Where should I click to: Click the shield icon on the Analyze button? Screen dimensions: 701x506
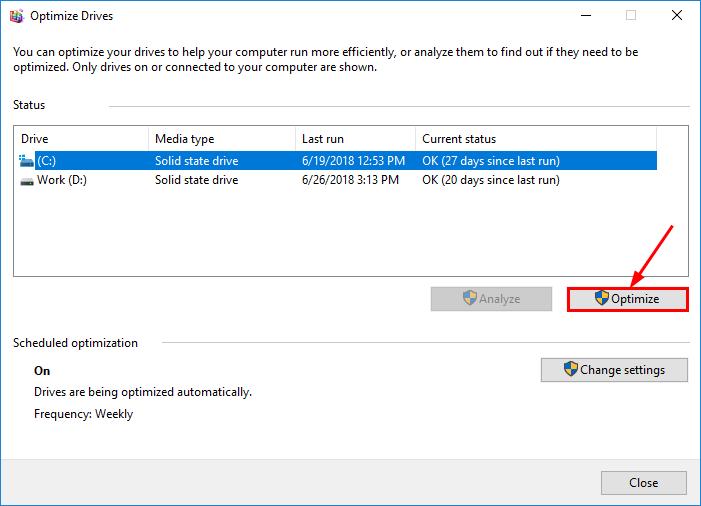click(x=469, y=298)
